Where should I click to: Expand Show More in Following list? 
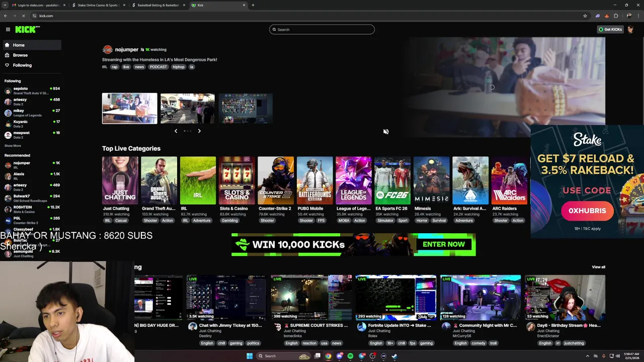pos(13,146)
